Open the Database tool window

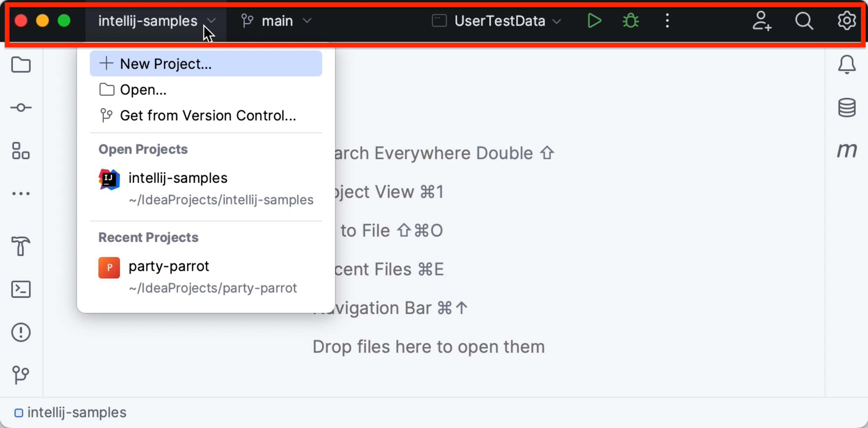point(847,108)
